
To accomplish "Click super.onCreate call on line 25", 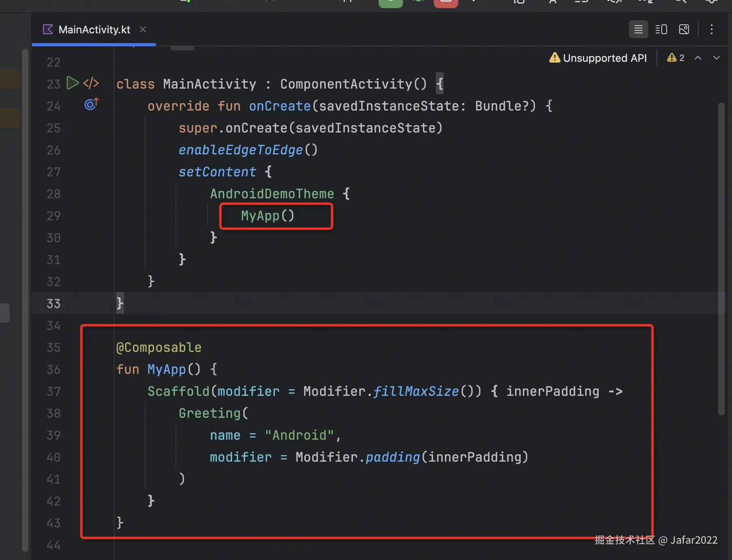I will [310, 128].
